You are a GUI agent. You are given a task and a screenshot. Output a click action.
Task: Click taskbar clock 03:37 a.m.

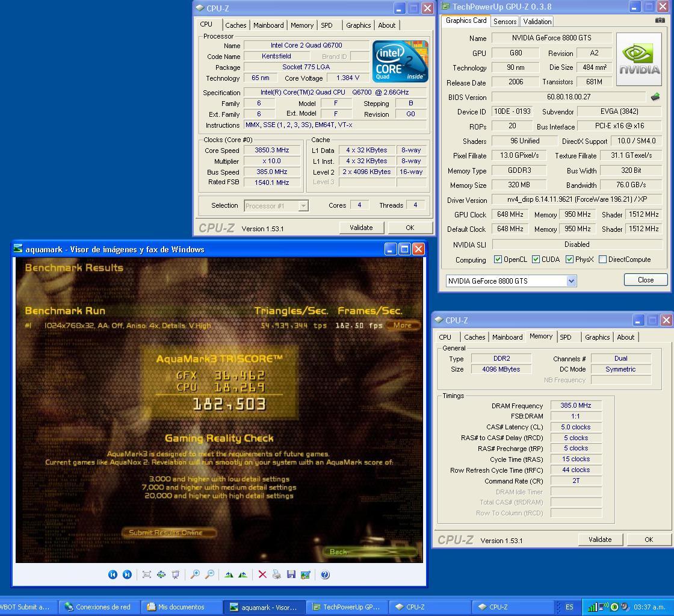(649, 607)
